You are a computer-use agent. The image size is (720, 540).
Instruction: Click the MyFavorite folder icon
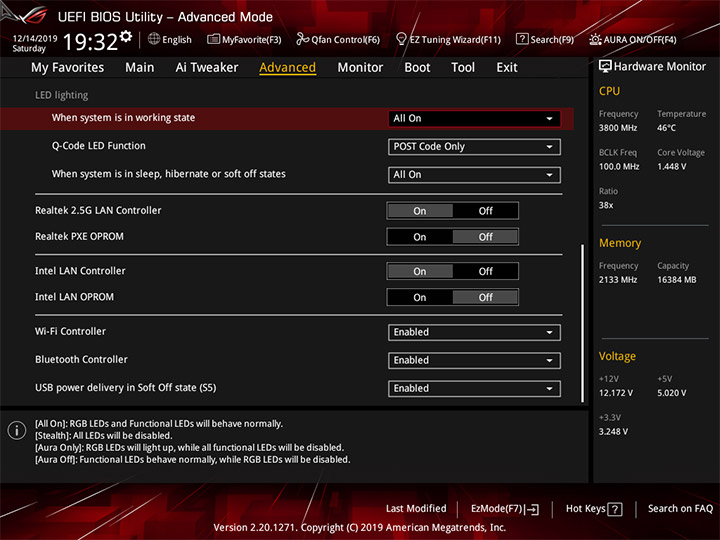click(x=213, y=39)
